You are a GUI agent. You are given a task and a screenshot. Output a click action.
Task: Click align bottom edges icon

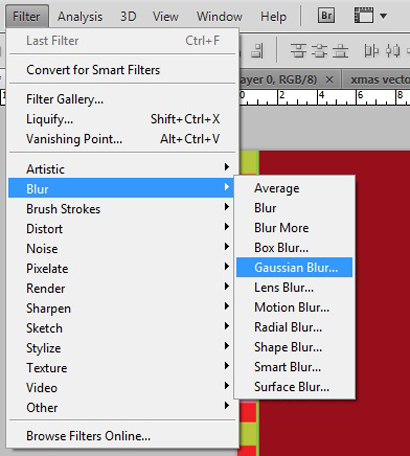tap(340, 51)
